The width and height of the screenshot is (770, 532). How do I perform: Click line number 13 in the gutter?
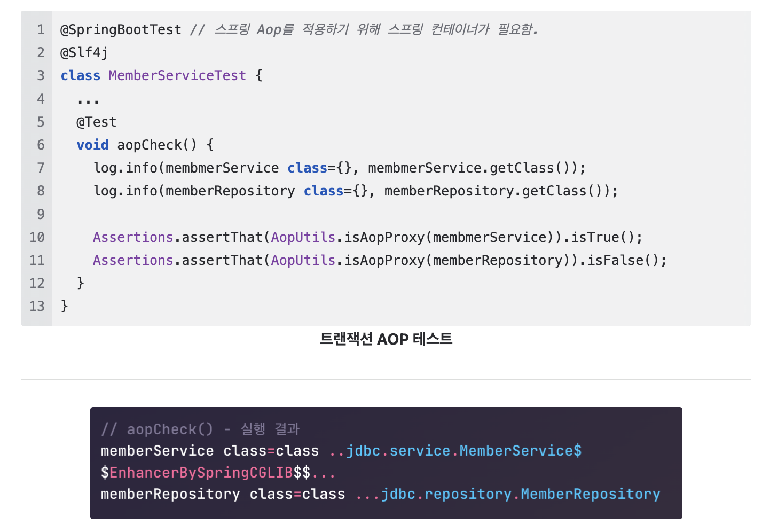pyautogui.click(x=37, y=306)
